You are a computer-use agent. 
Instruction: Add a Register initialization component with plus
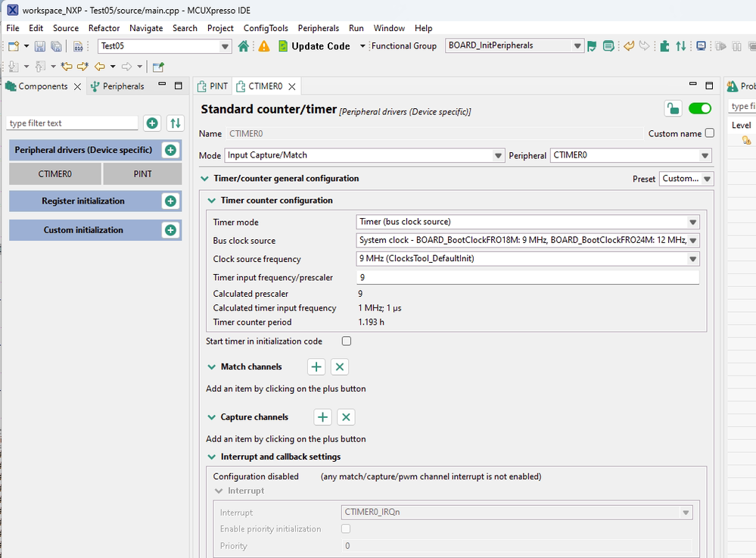tap(170, 201)
